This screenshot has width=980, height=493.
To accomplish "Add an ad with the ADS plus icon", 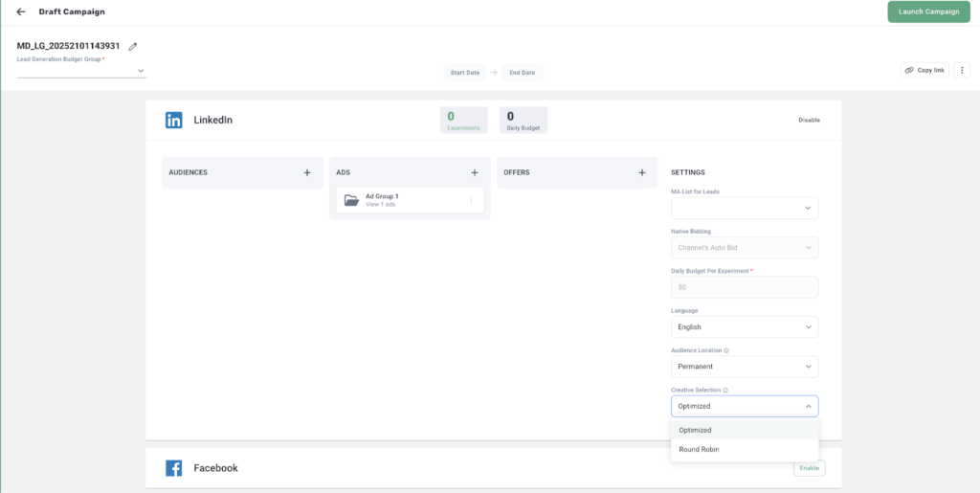I will pyautogui.click(x=475, y=172).
